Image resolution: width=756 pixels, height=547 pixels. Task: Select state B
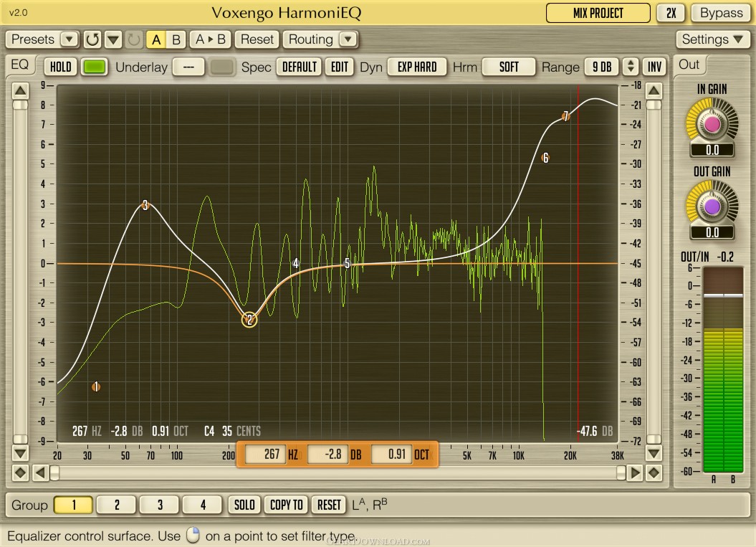click(x=176, y=39)
